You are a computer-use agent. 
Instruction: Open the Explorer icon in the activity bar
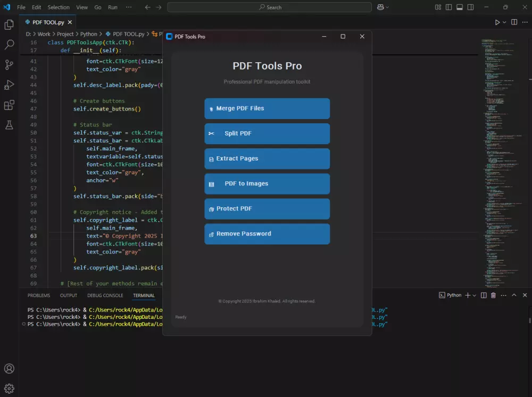coord(9,24)
